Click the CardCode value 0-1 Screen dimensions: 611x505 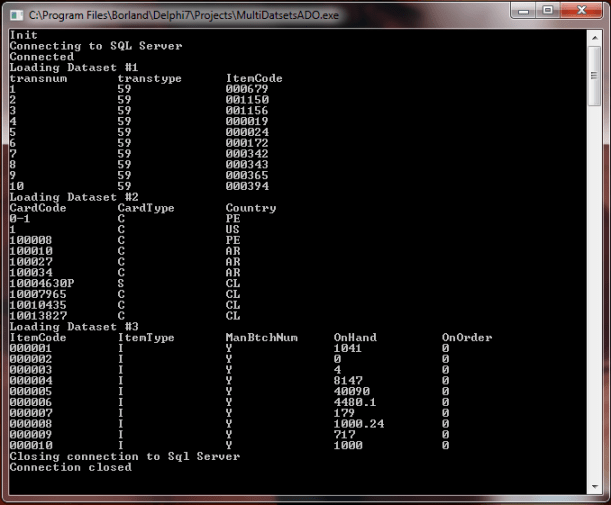pyautogui.click(x=20, y=219)
